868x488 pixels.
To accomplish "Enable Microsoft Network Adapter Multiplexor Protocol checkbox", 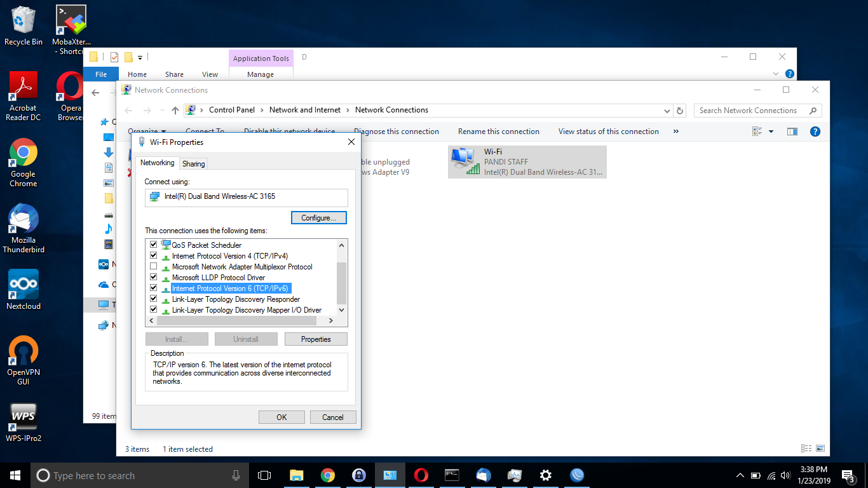I will click(x=153, y=266).
